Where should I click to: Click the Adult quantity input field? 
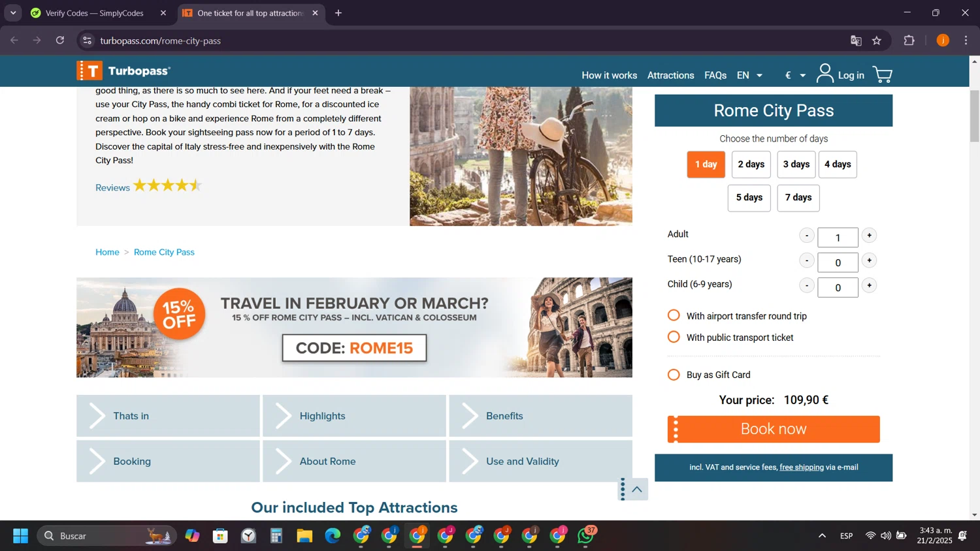click(x=838, y=238)
